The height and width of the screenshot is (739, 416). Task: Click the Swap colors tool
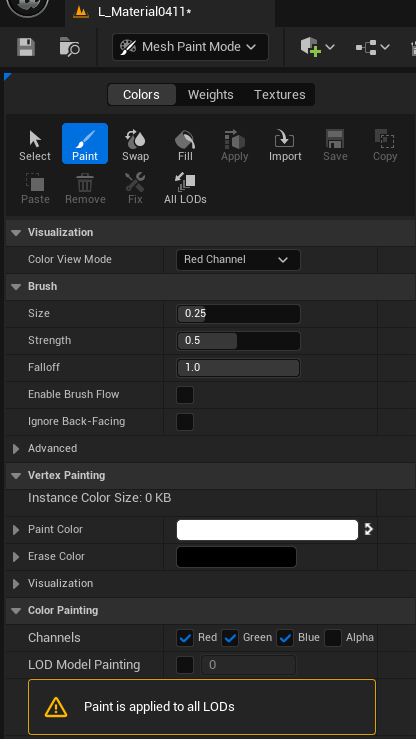[x=135, y=146]
